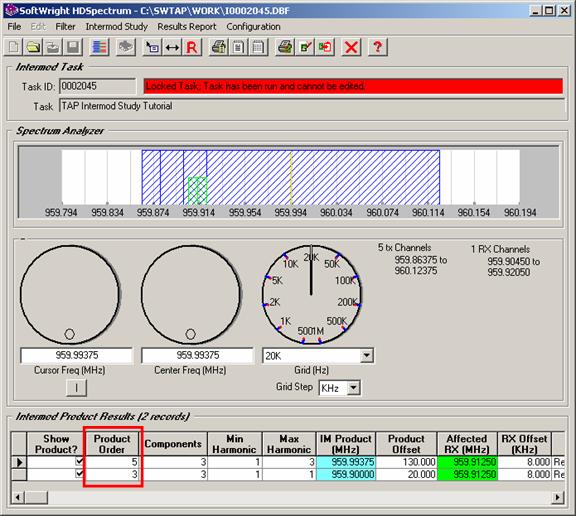576x516 pixels.
Task: Click the import tray toolbar icon
Action: click(53, 47)
